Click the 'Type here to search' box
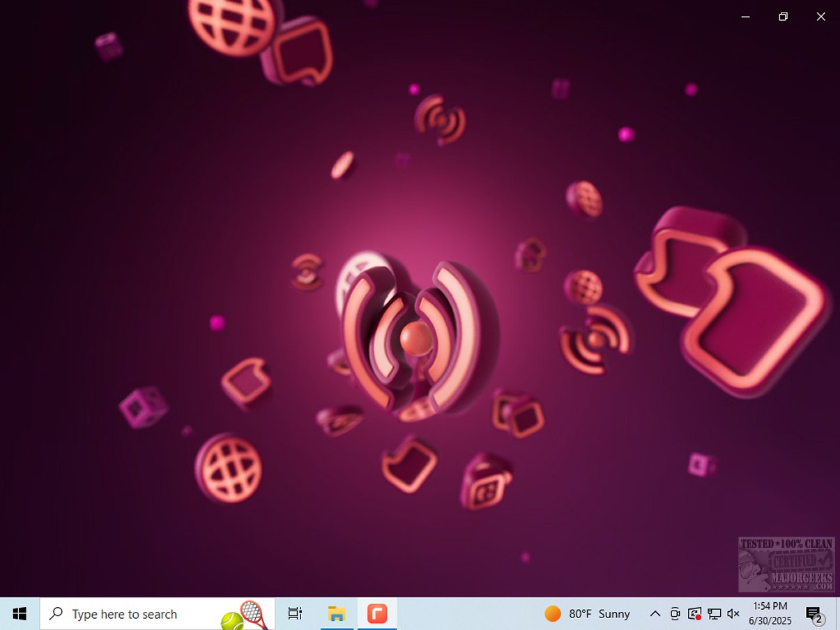 [x=125, y=614]
